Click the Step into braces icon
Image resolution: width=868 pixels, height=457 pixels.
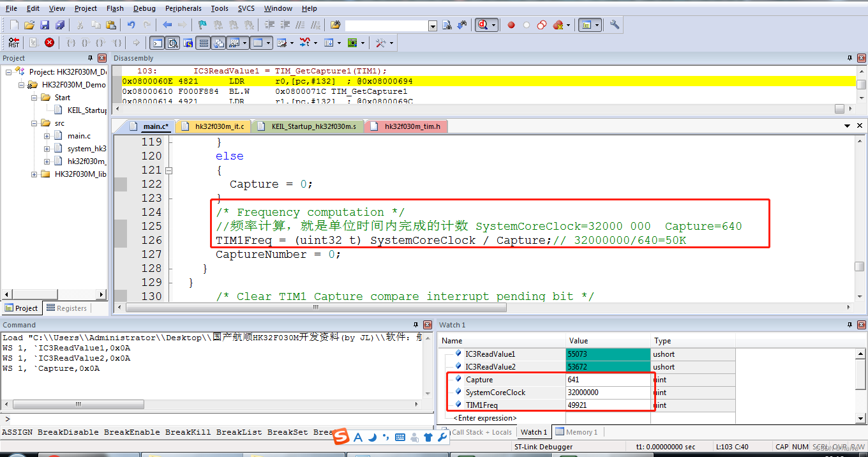point(71,43)
